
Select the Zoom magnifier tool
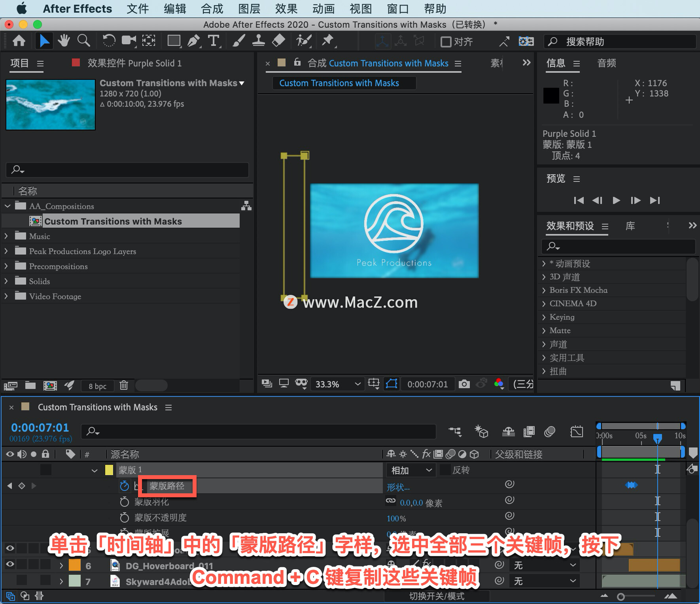[x=83, y=41]
